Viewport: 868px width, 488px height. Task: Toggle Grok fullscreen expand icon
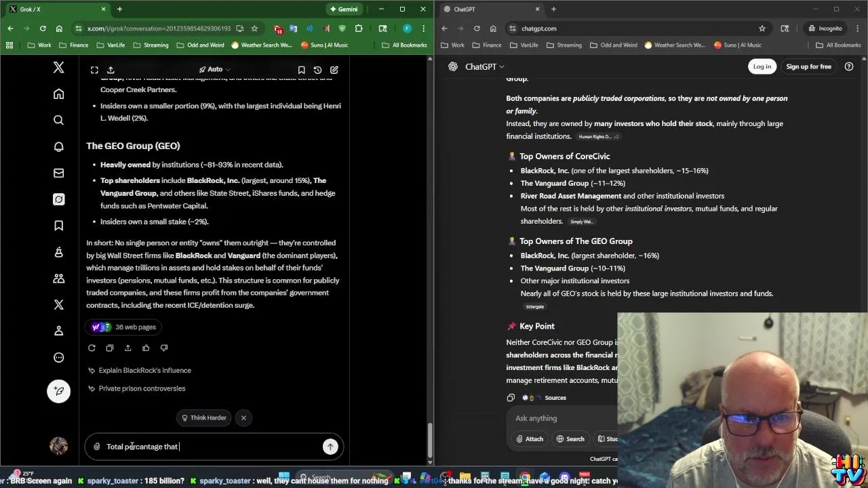pos(94,70)
